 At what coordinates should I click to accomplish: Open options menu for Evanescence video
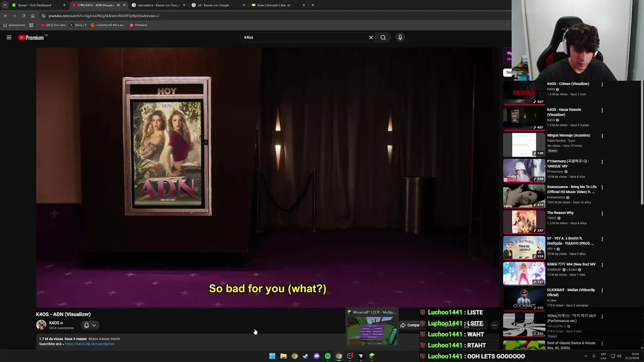pyautogui.click(x=602, y=188)
